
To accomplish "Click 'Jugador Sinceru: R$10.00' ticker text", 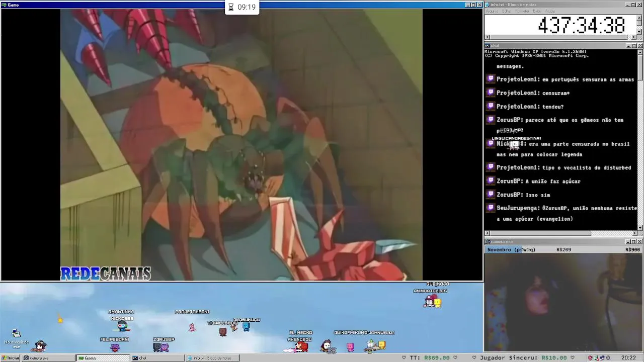I will point(523,358).
